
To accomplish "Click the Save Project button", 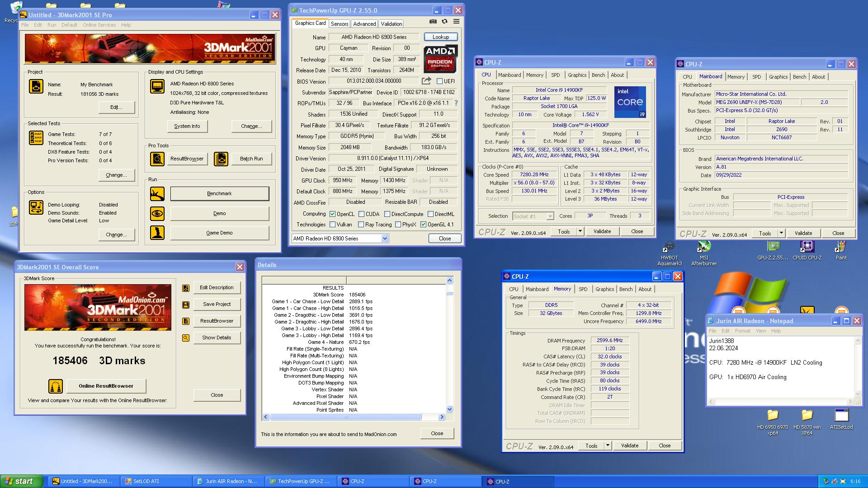I will click(217, 305).
